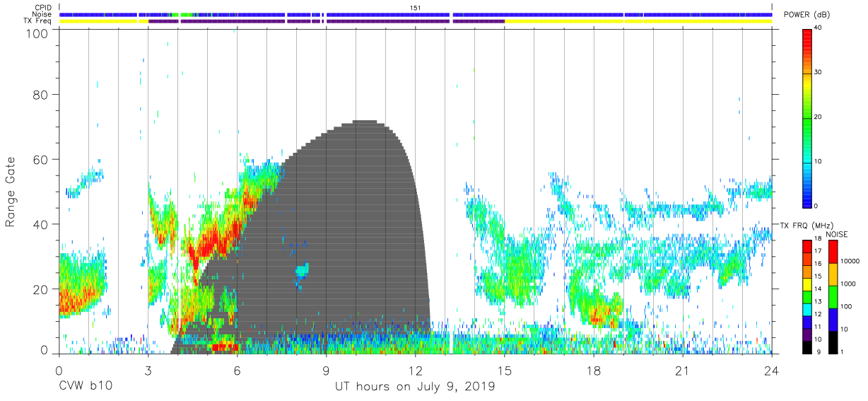Click x-axis tick label 15
The height and width of the screenshot is (401, 868).
pyautogui.click(x=505, y=371)
